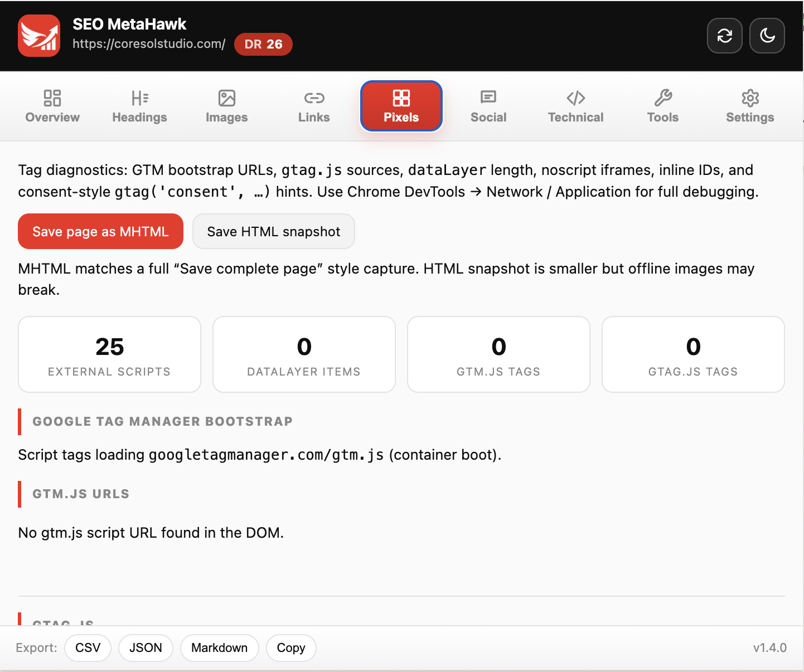The height and width of the screenshot is (672, 804).
Task: Go to the Links tab
Action: click(x=314, y=106)
